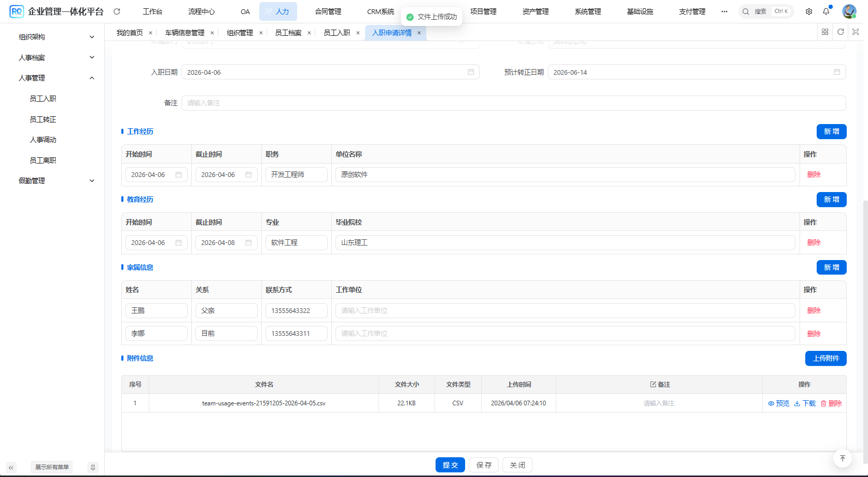Open the 合同管理 top menu
Viewport: 868px width, 477px height.
(328, 11)
